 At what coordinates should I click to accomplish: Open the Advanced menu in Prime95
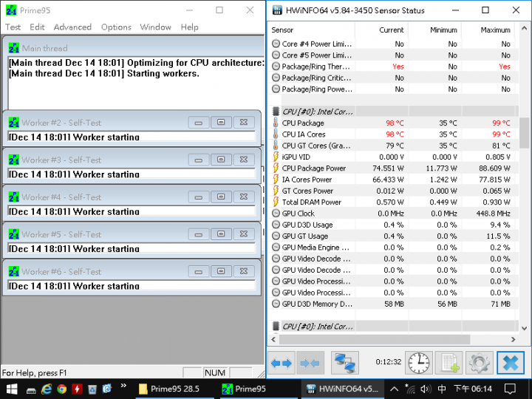point(72,27)
